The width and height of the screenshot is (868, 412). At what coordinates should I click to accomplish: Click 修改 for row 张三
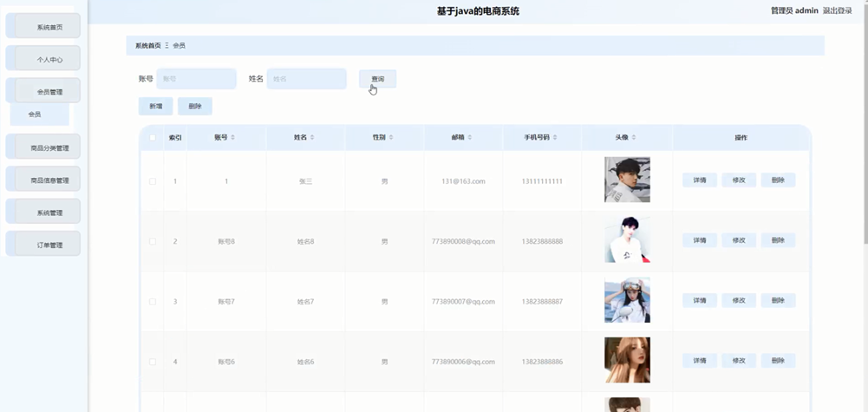739,180
